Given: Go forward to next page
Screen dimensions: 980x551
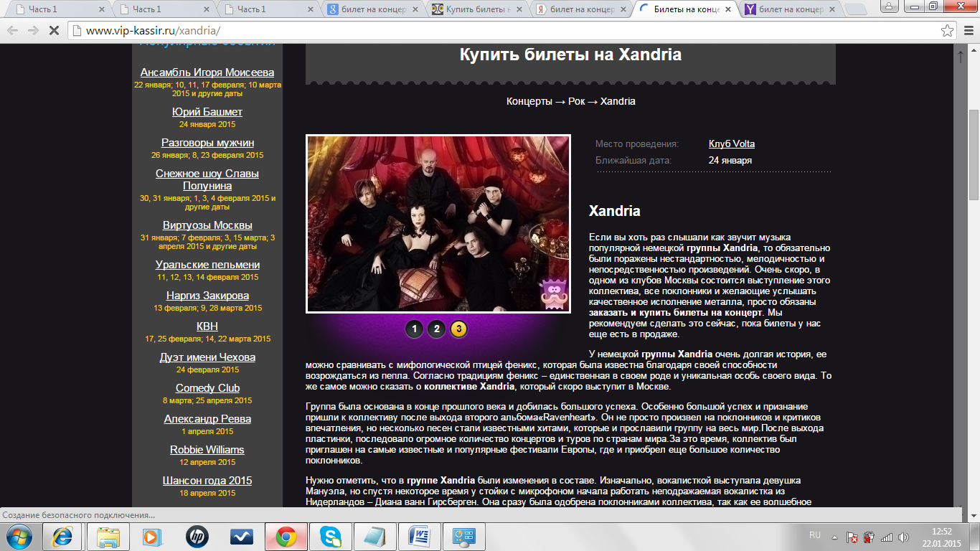Looking at the screenshot, I should pos(33,31).
